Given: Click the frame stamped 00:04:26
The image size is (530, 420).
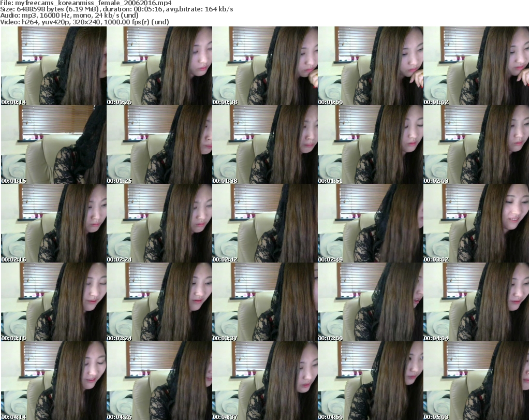Looking at the screenshot, I should (159, 381).
